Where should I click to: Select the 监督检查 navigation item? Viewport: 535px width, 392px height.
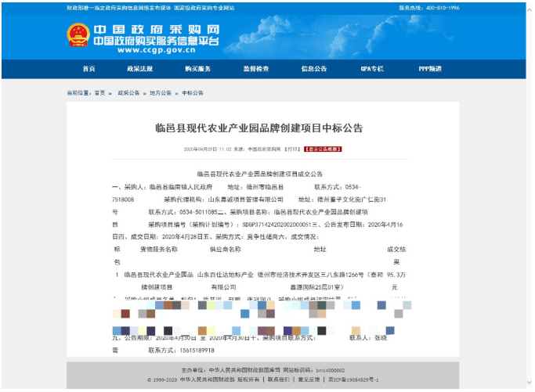click(x=255, y=69)
